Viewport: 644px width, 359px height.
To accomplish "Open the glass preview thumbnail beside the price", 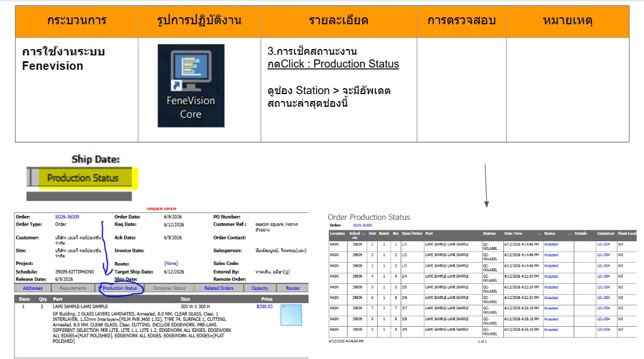I will [291, 315].
